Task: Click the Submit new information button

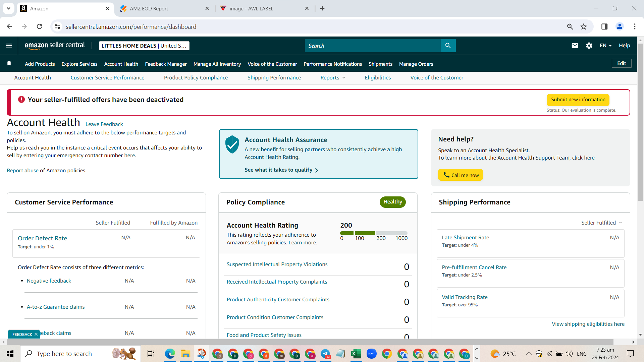Action: [x=578, y=100]
